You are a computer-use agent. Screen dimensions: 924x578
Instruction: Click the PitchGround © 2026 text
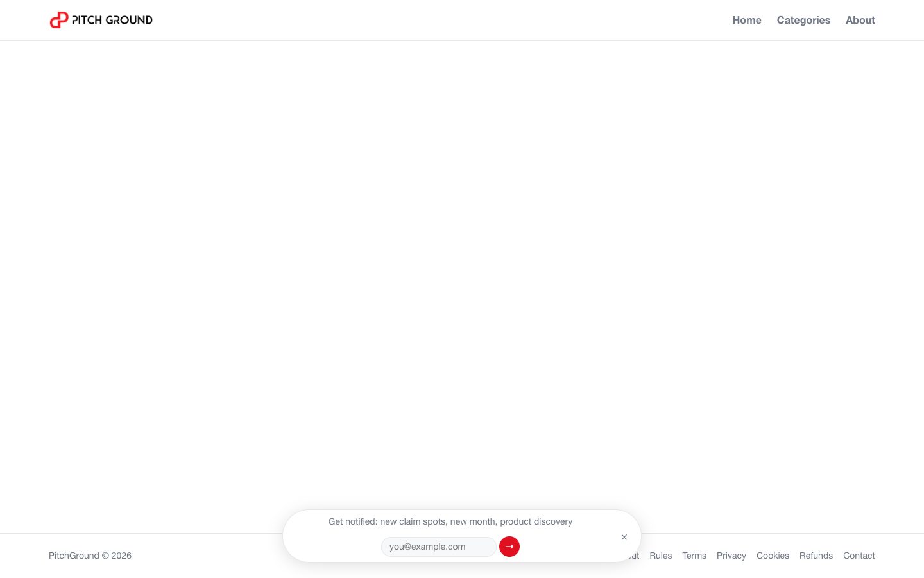coord(90,556)
